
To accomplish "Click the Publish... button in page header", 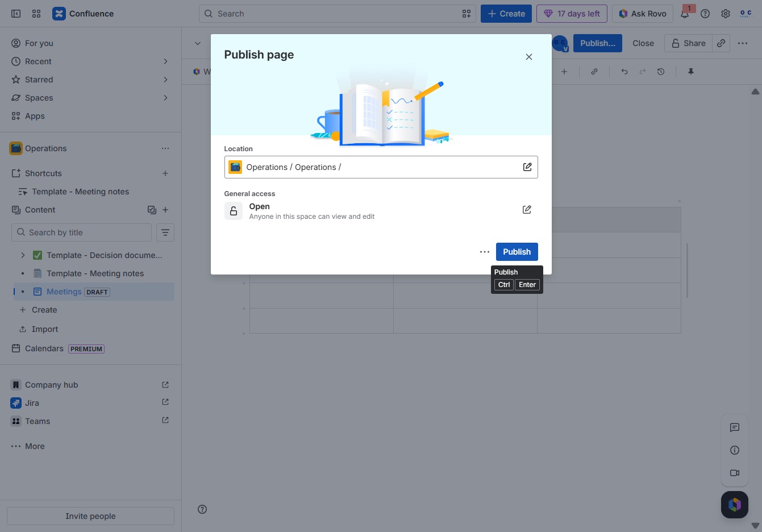I will (598, 43).
